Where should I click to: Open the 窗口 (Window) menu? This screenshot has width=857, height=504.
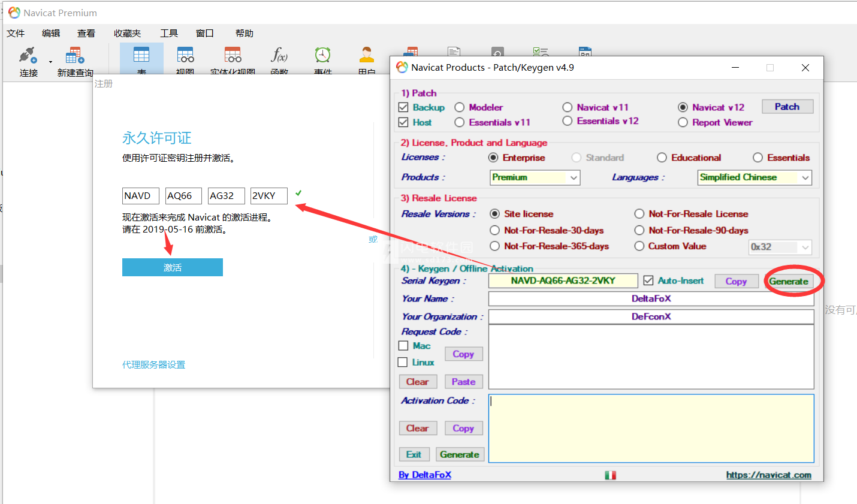point(205,33)
